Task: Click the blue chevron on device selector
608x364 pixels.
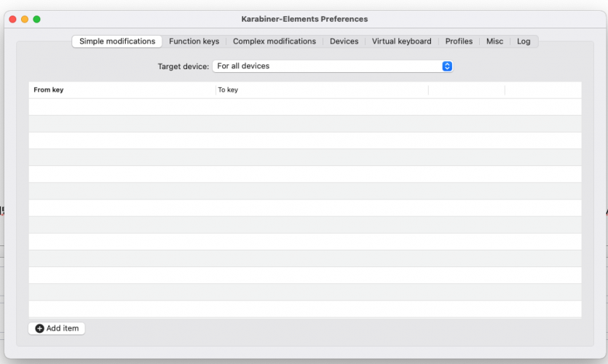Action: pyautogui.click(x=447, y=66)
